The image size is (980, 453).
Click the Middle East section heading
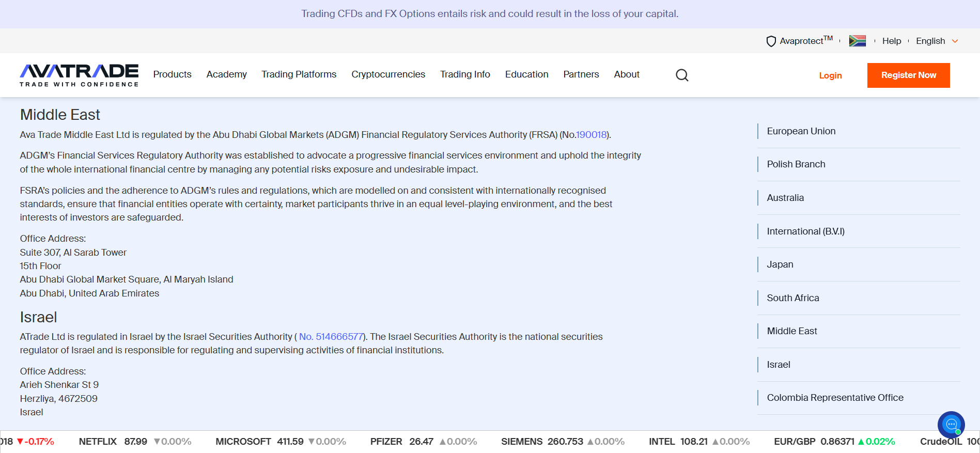60,115
